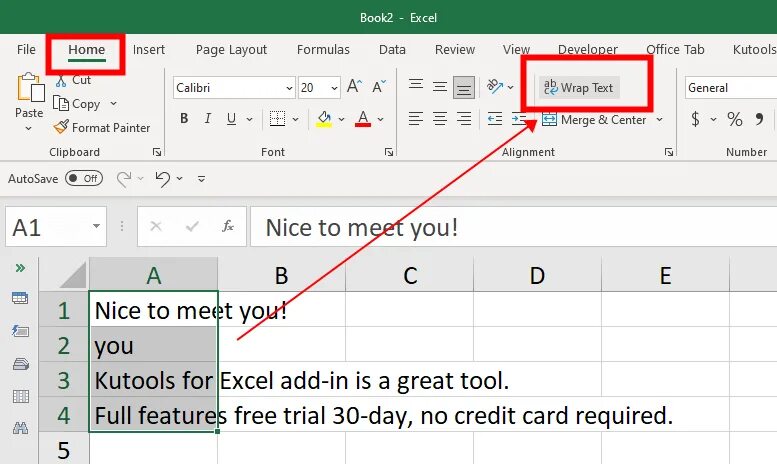Apply middle vertical alignment
Image resolution: width=777 pixels, height=464 pixels.
click(440, 87)
